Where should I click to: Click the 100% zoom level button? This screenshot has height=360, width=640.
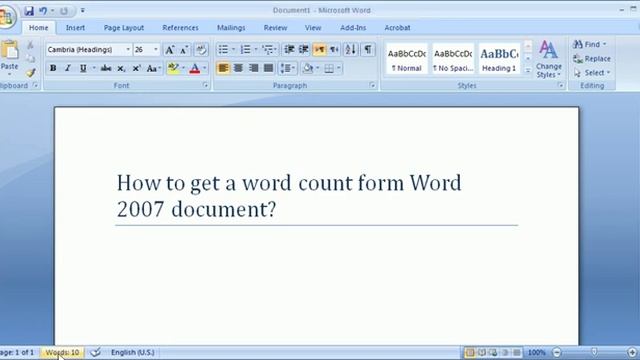(537, 352)
